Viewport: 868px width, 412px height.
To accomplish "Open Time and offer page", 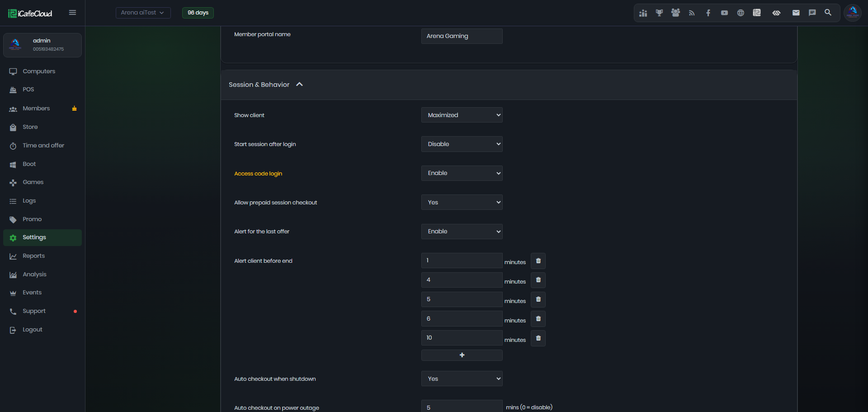I will [x=42, y=146].
